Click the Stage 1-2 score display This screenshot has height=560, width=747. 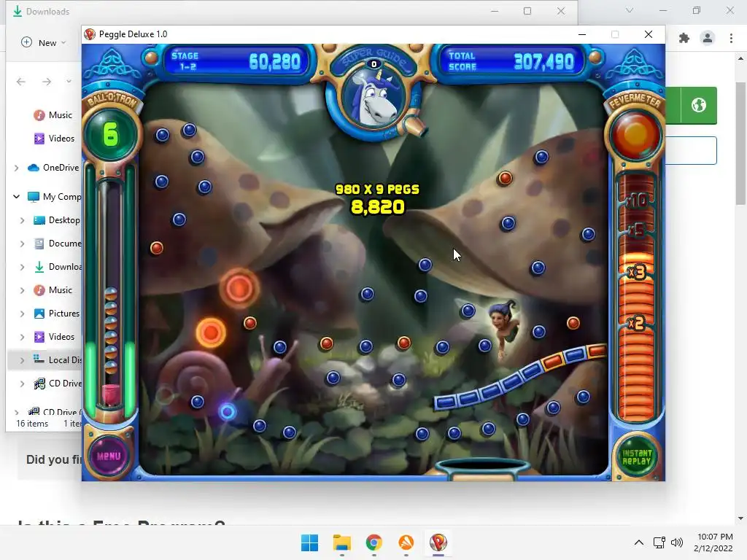pos(236,61)
